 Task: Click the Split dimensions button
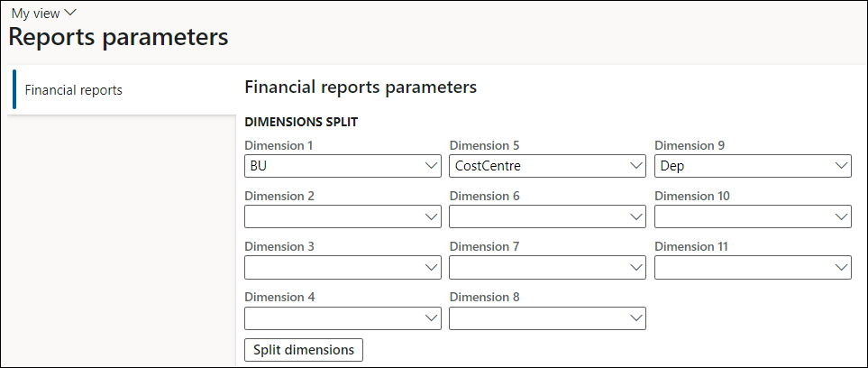coord(304,350)
